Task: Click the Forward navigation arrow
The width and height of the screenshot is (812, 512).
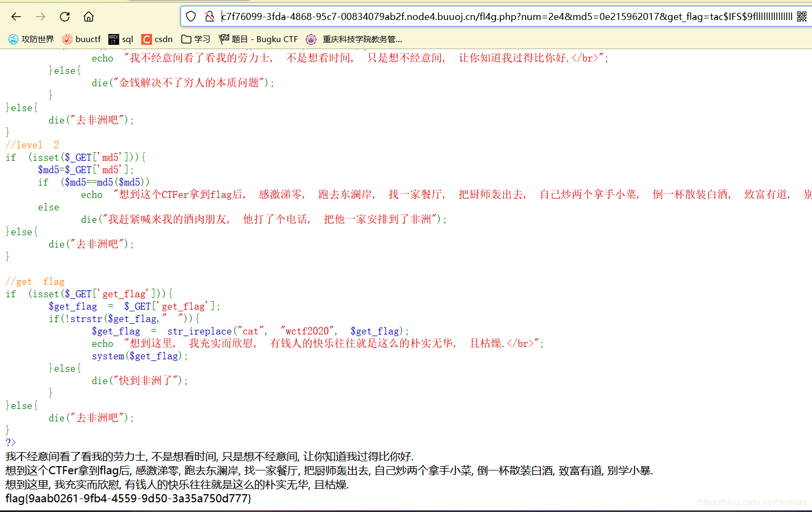Action: [40, 16]
